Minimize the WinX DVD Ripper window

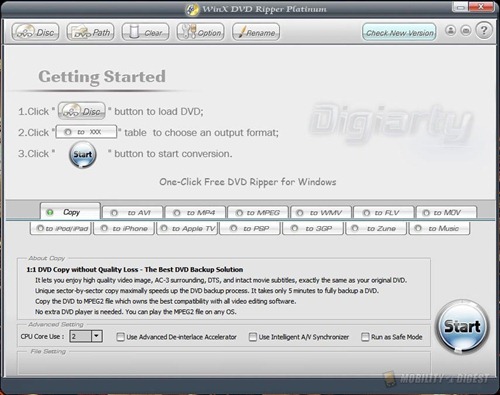(x=461, y=7)
